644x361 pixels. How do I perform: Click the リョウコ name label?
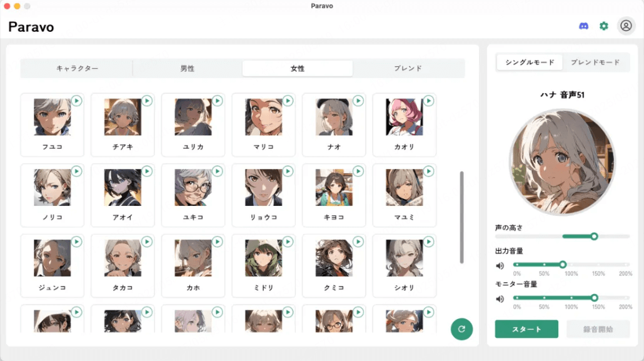263,217
